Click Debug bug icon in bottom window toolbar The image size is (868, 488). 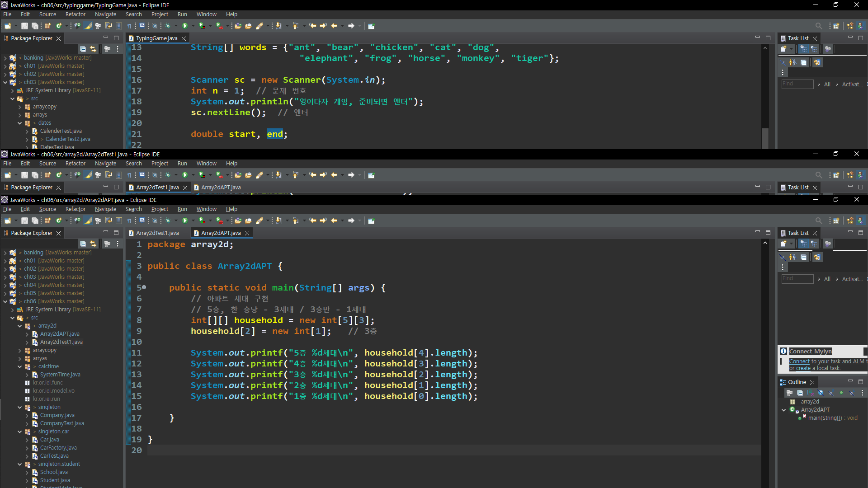[168, 221]
